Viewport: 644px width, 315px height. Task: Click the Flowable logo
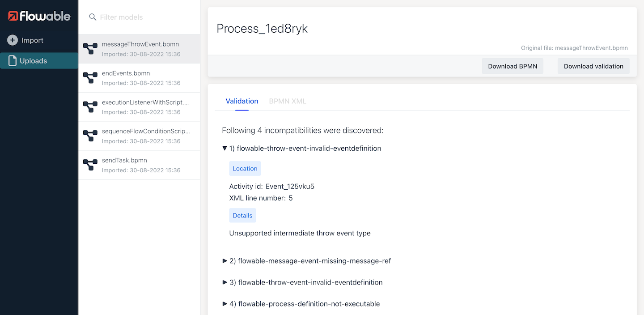click(39, 17)
